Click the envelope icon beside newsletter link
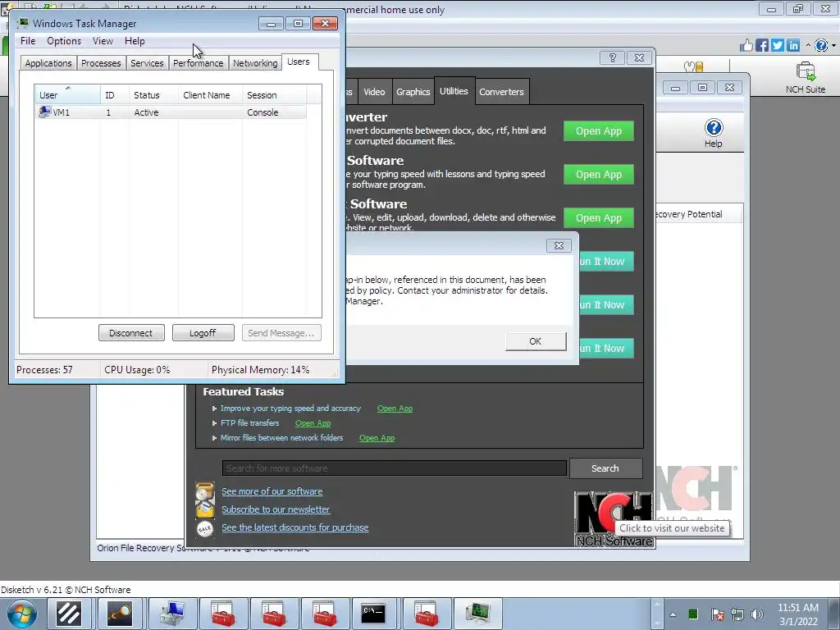The width and height of the screenshot is (840, 630). [x=204, y=509]
